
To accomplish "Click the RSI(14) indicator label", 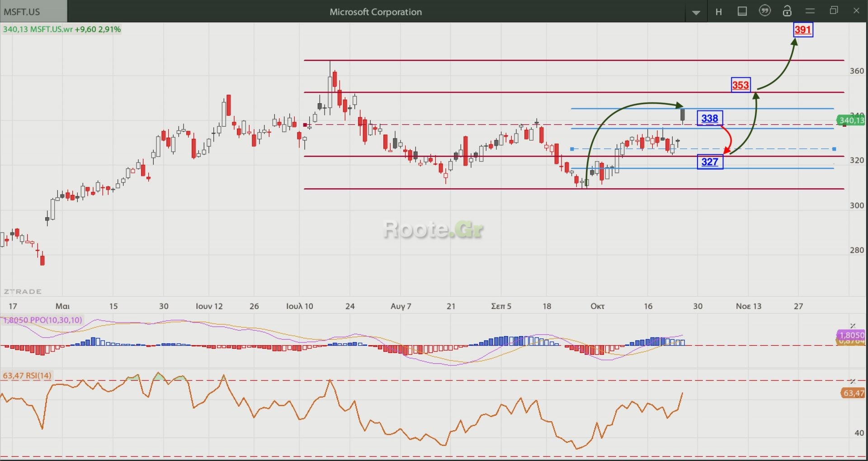I will pyautogui.click(x=27, y=375).
